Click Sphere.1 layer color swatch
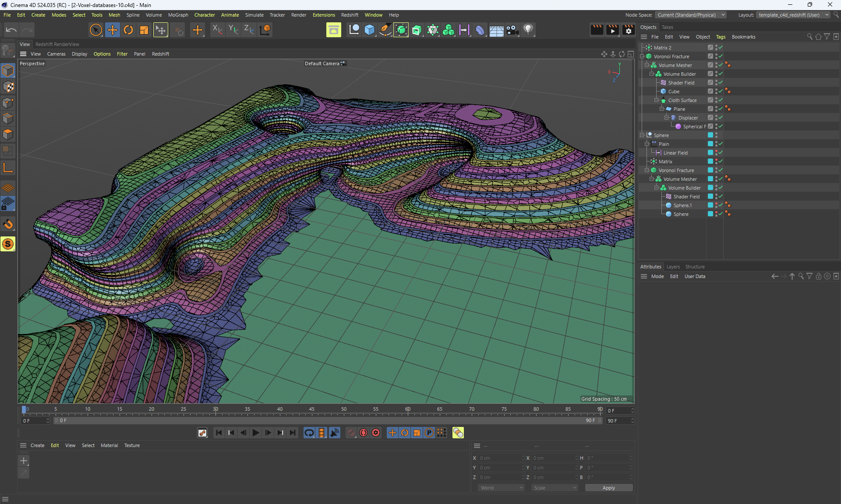 click(x=710, y=205)
